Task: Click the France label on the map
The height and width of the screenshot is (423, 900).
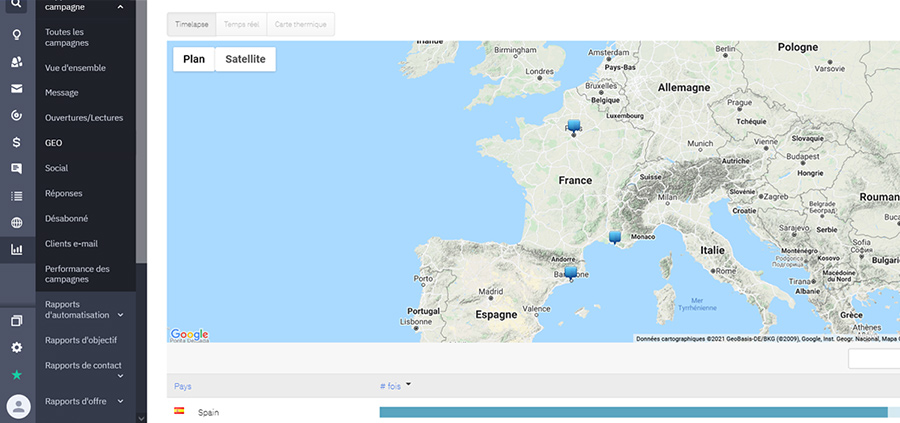Action: (575, 180)
